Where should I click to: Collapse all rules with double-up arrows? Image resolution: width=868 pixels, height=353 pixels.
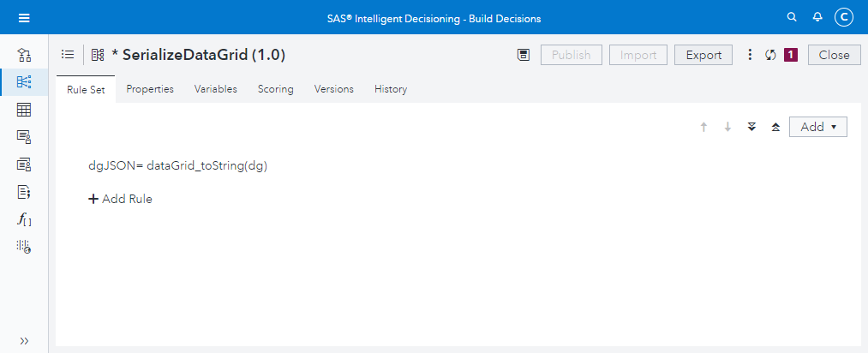(775, 127)
